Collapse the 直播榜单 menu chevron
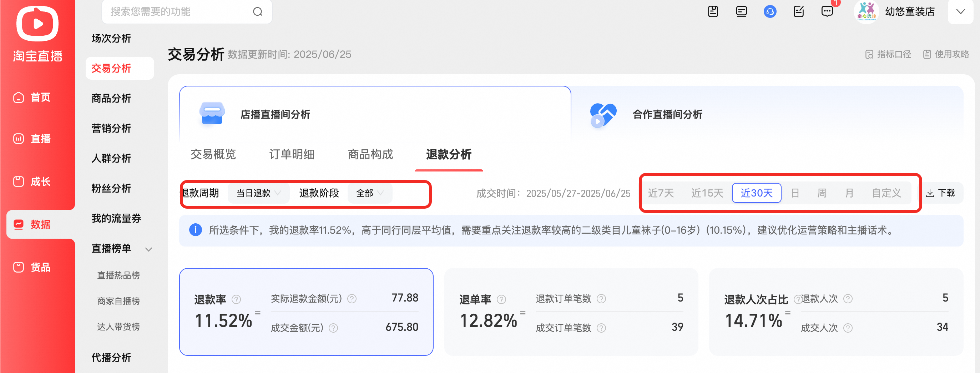The height and width of the screenshot is (373, 980). pos(149,249)
